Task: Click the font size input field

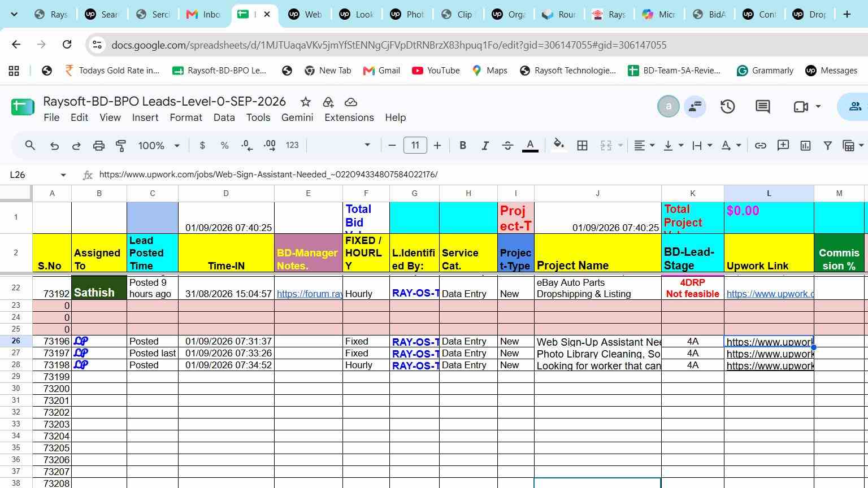Action: coord(415,146)
